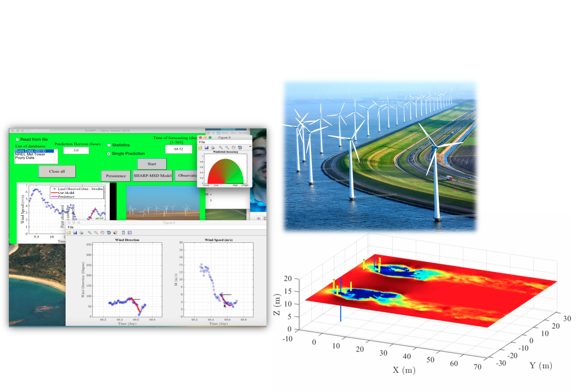Print icon in Figure 2 toolbar

(x=81, y=233)
